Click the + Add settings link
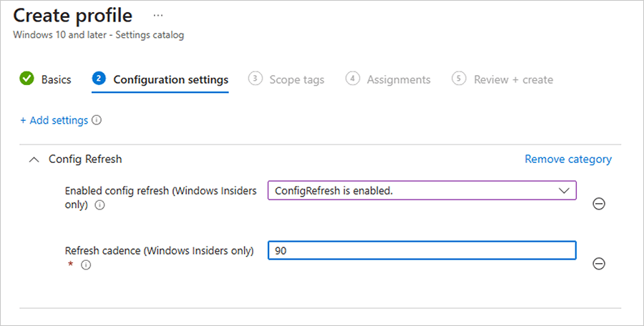 (54, 120)
